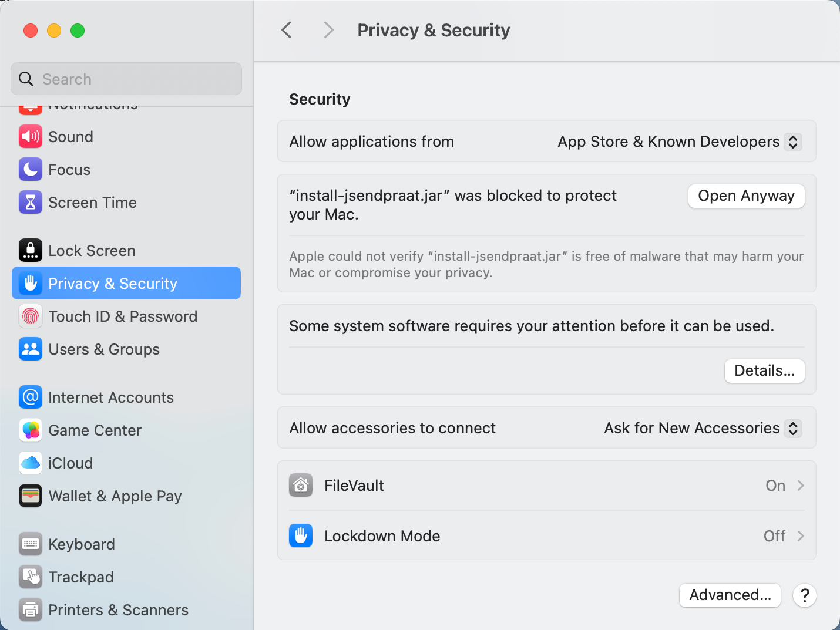Screen dimensions: 840x630
Task: Select Printers & Scanners label
Action: pos(118,610)
